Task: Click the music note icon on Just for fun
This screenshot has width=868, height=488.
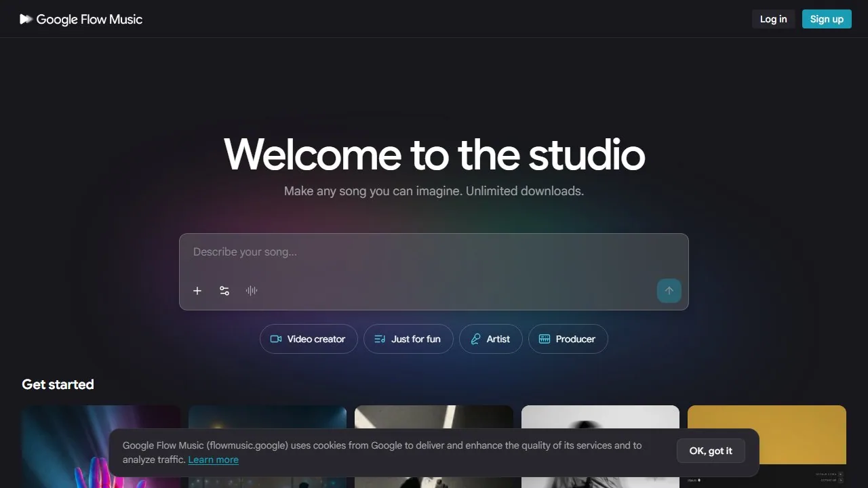Action: (x=380, y=339)
